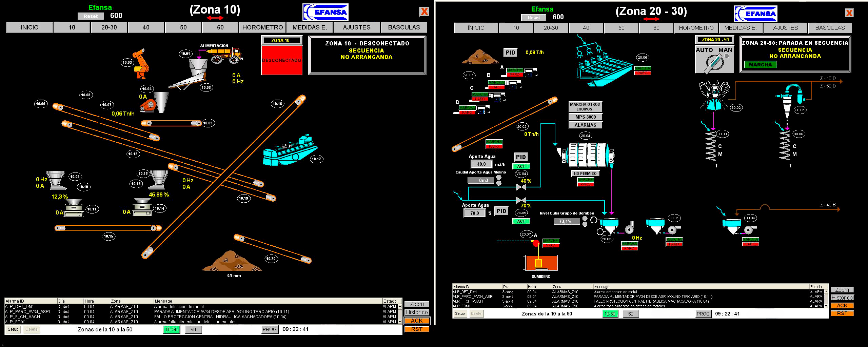Click the Aporte Agua 70,0 % field
Viewport: 868px width, 347px height.
pos(475,213)
